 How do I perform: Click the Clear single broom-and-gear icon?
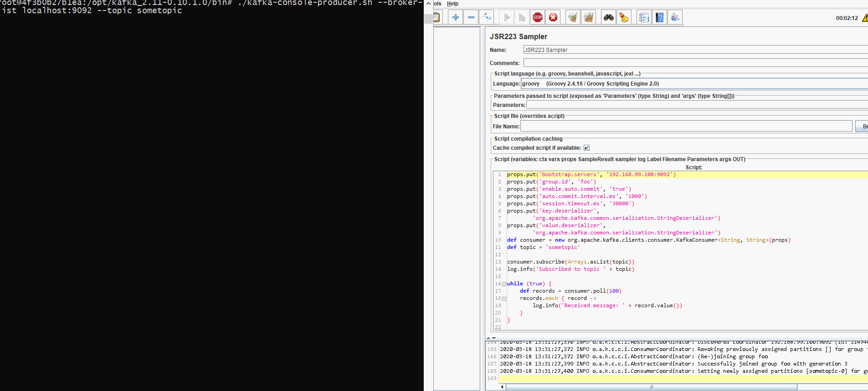[x=573, y=17]
